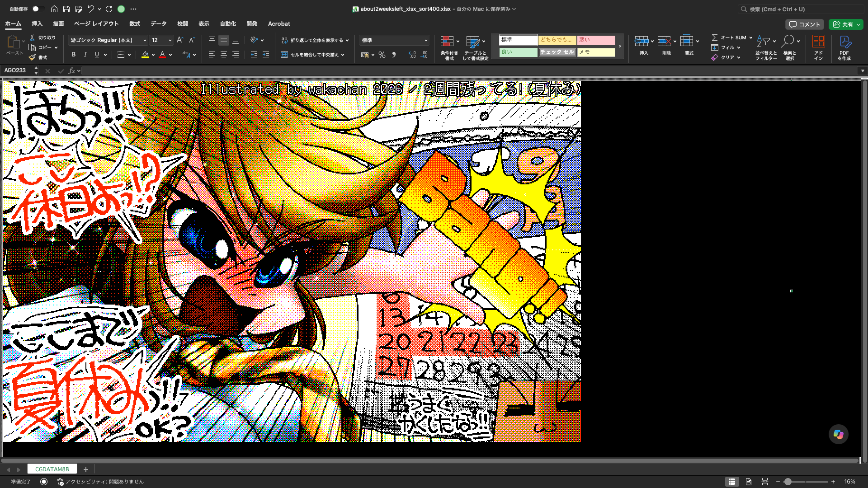This screenshot has width=868, height=488.
Task: Expand the borders dropdown arrow
Action: (129, 55)
